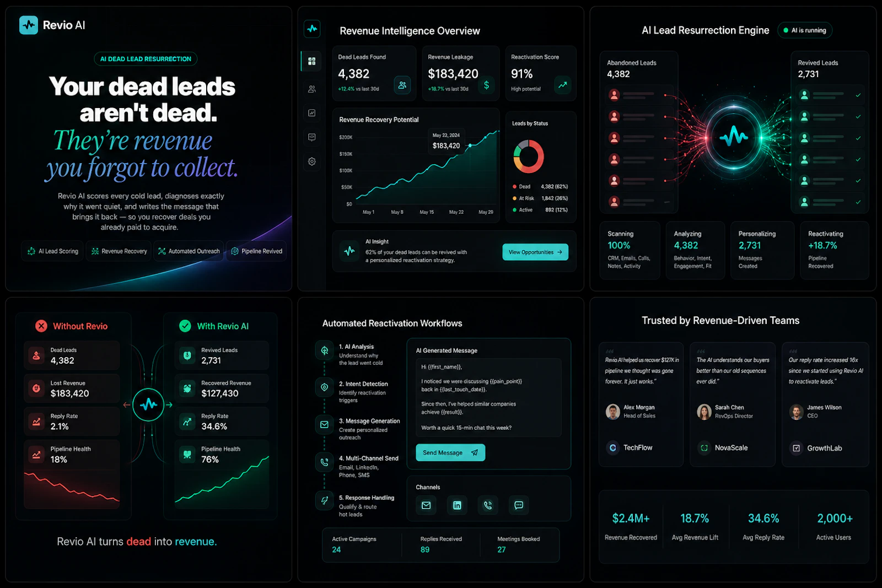Click the AI Analysis step icon

(x=325, y=350)
